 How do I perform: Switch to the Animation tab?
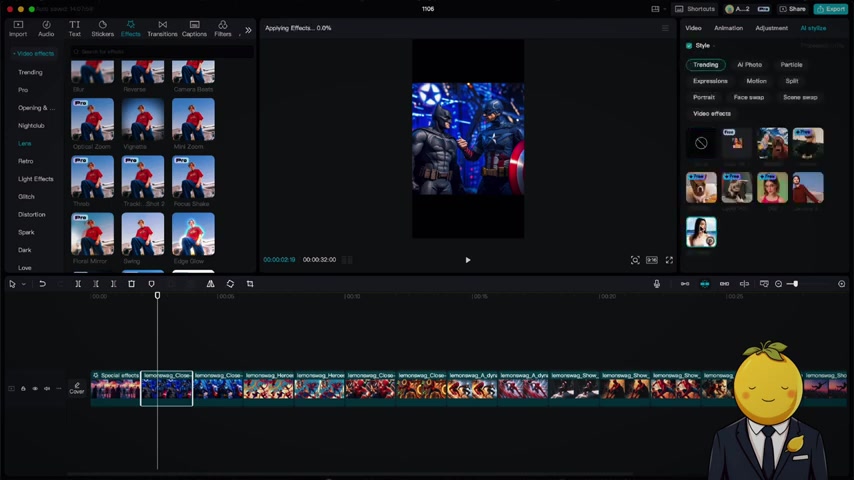(728, 28)
